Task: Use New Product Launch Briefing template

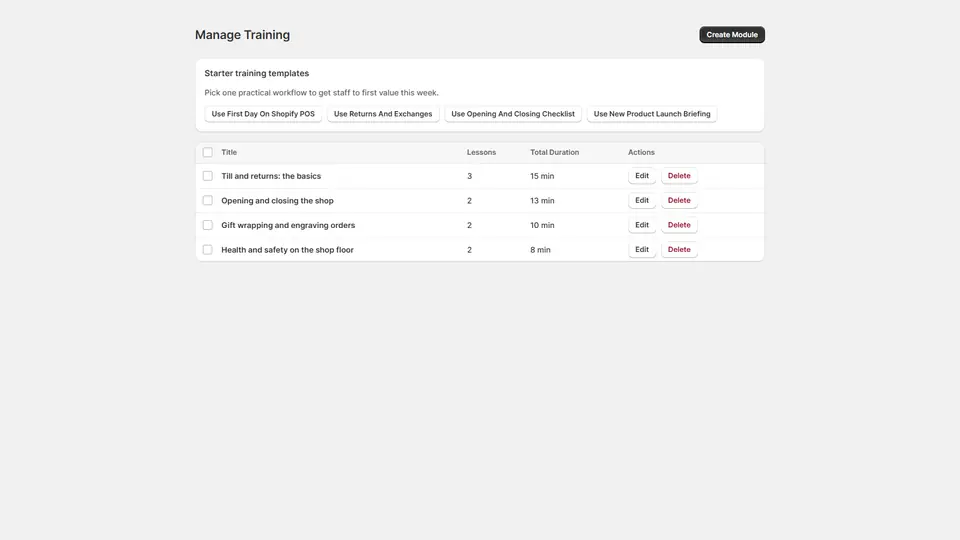Action: tap(652, 114)
